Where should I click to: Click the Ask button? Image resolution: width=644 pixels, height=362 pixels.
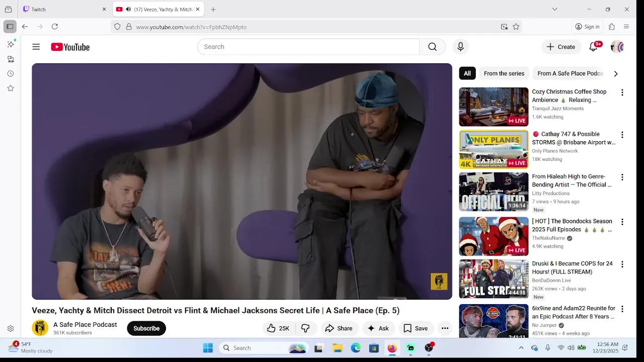[x=378, y=328]
